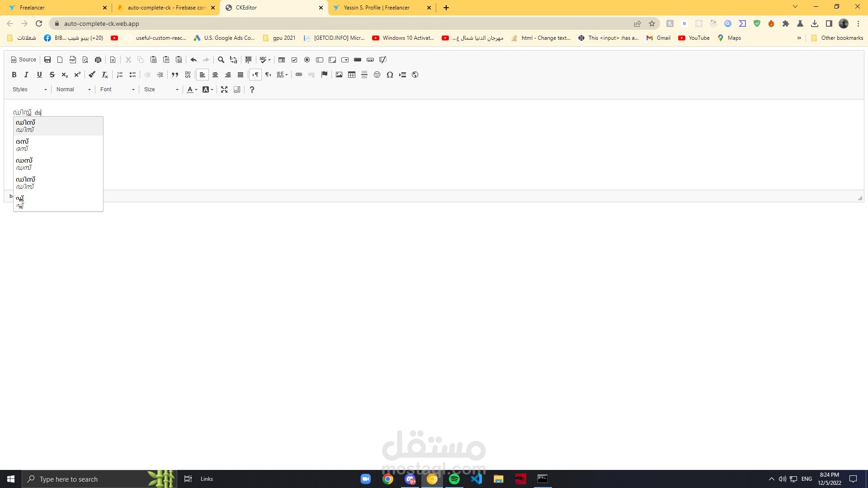Open the Smiley emoticon picker

tap(377, 75)
